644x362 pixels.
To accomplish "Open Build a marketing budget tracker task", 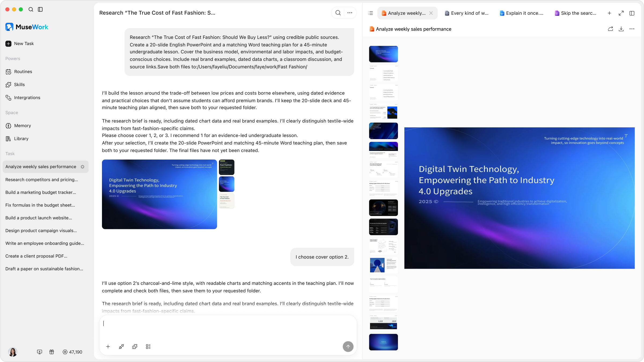I will coord(41,192).
